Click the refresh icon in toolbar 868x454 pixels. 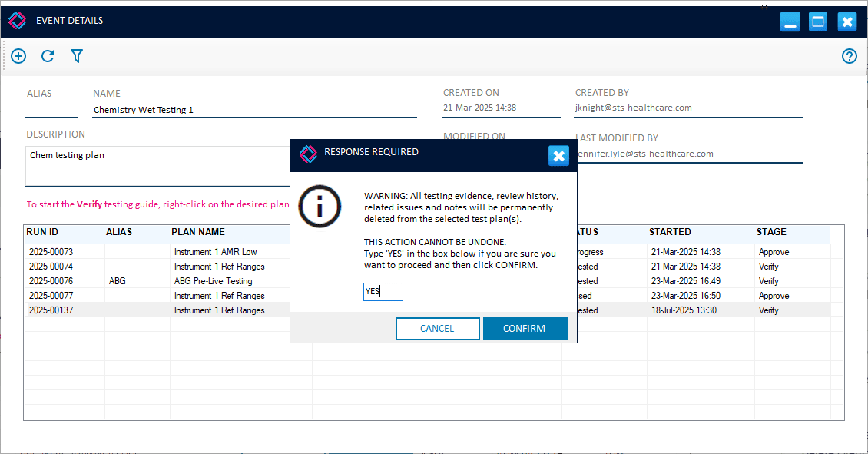[x=48, y=56]
